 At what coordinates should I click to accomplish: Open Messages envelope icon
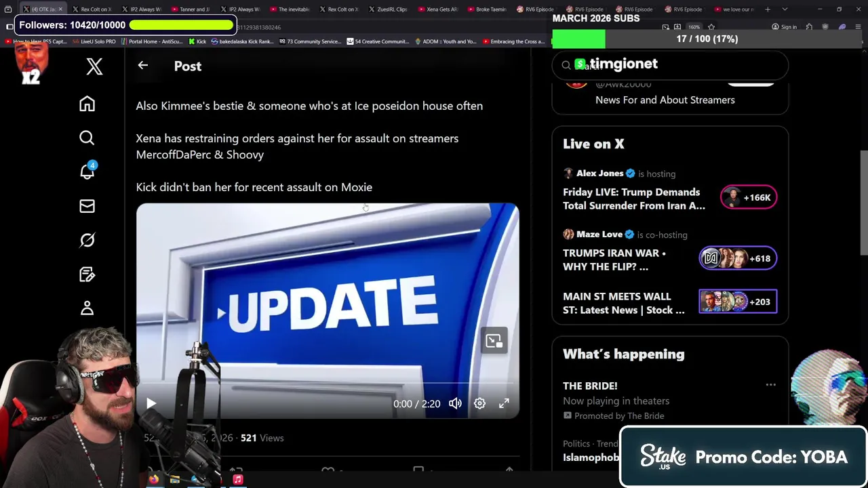coord(87,206)
